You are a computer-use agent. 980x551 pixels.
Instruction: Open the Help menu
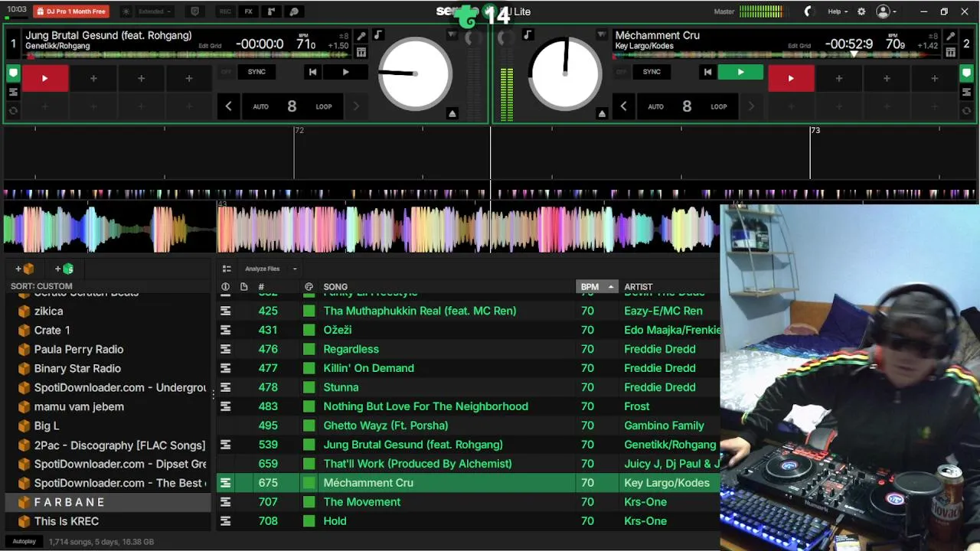[x=838, y=11]
